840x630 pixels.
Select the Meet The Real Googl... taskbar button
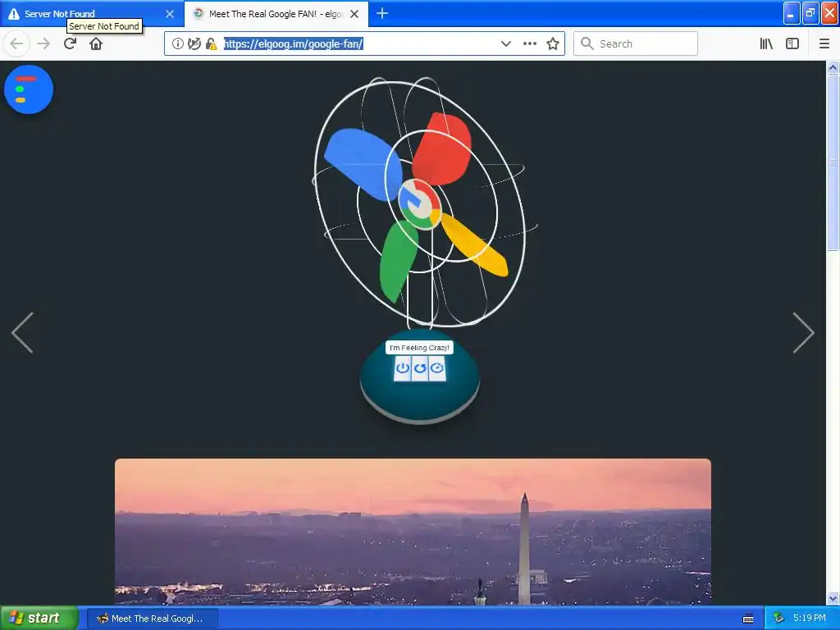click(x=152, y=619)
